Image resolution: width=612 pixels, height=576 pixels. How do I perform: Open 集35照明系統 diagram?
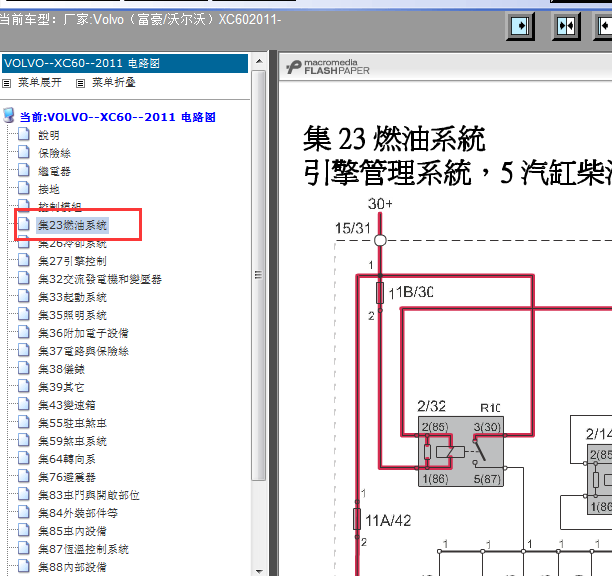(72, 315)
